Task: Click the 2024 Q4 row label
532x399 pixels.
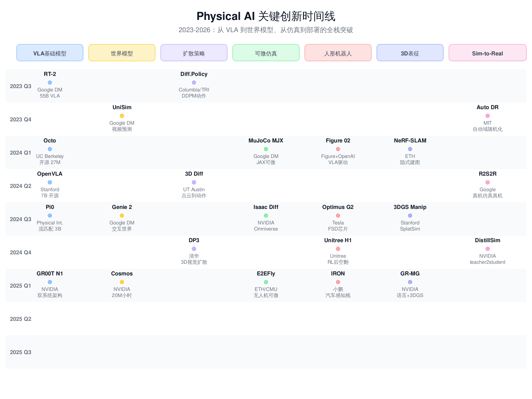Action: click(21, 252)
